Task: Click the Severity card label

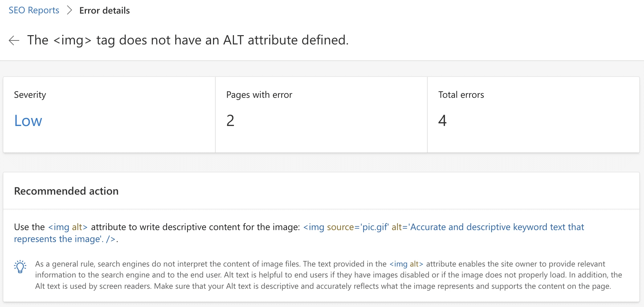Action: click(x=30, y=95)
